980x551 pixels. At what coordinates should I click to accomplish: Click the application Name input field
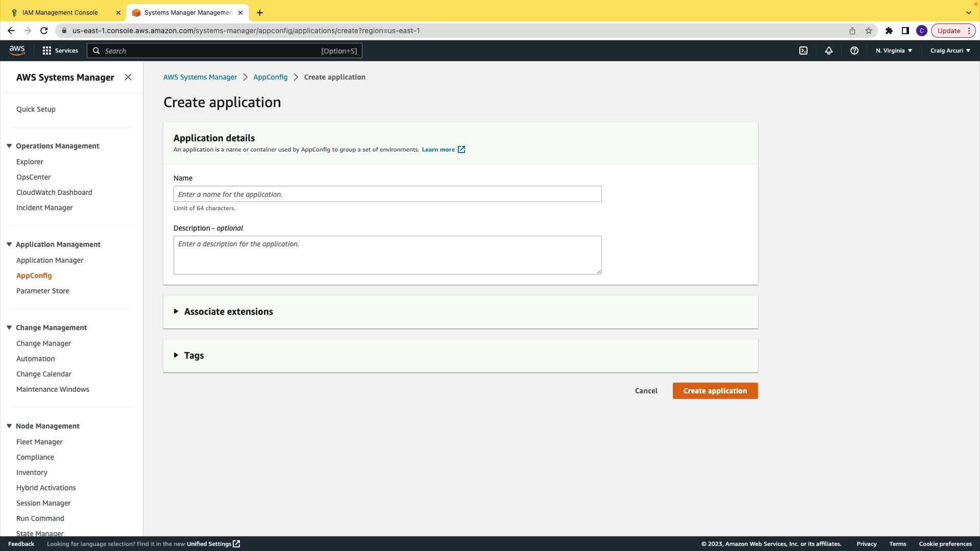pos(387,194)
